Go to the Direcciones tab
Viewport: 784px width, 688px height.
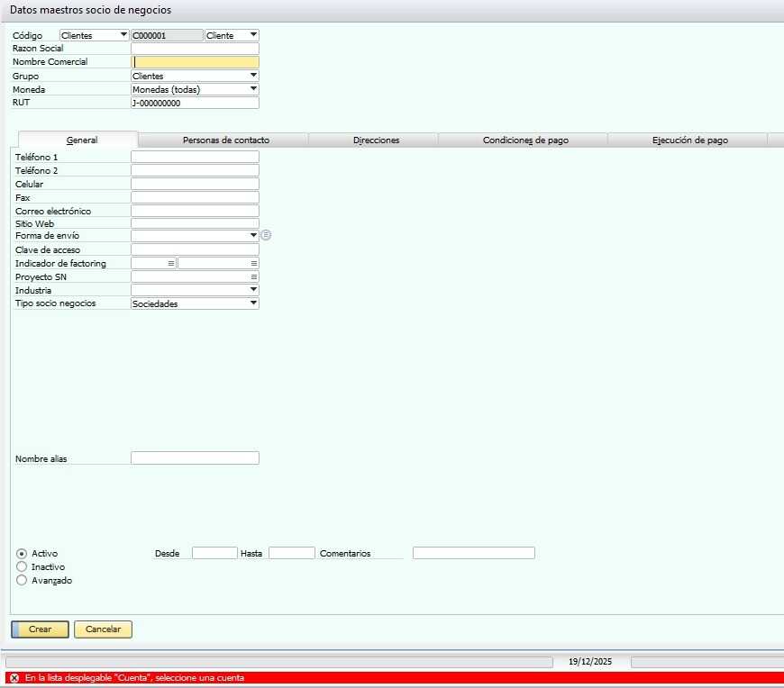coord(376,140)
